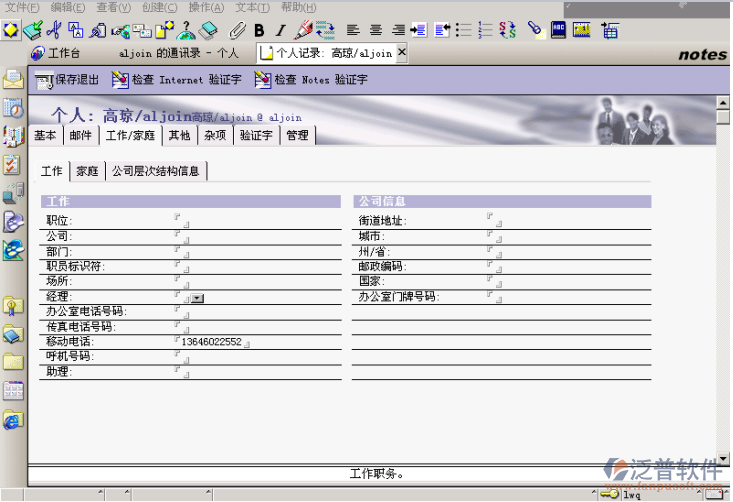
Task: Click the Italic formatting icon
Action: tap(280, 30)
